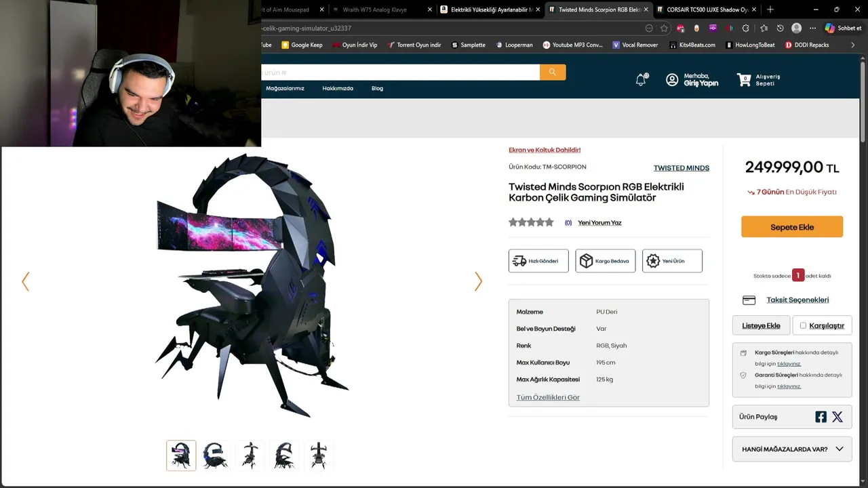Click the Ekran ve Koltuk Dahildir link
The height and width of the screenshot is (488, 868).
tap(545, 150)
